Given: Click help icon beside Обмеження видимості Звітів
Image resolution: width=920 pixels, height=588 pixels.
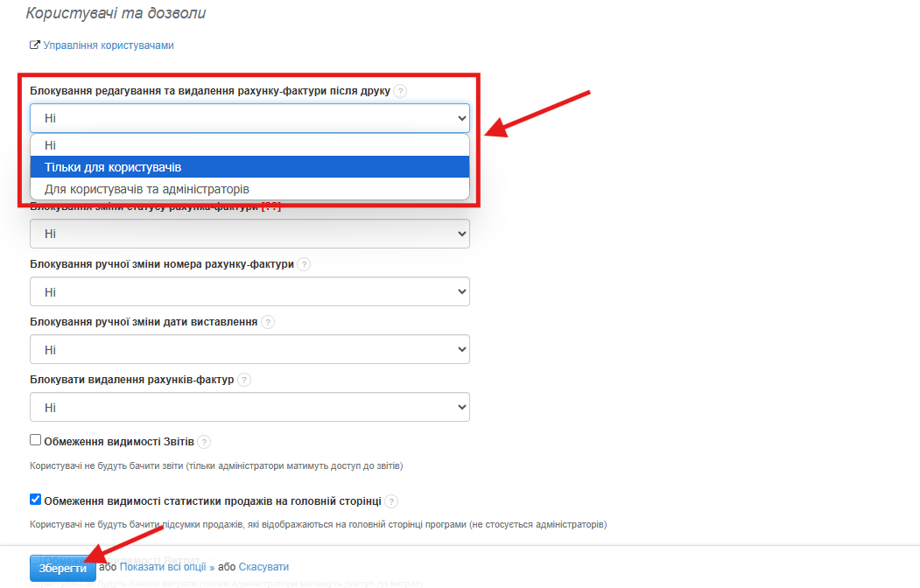Looking at the screenshot, I should point(204,442).
